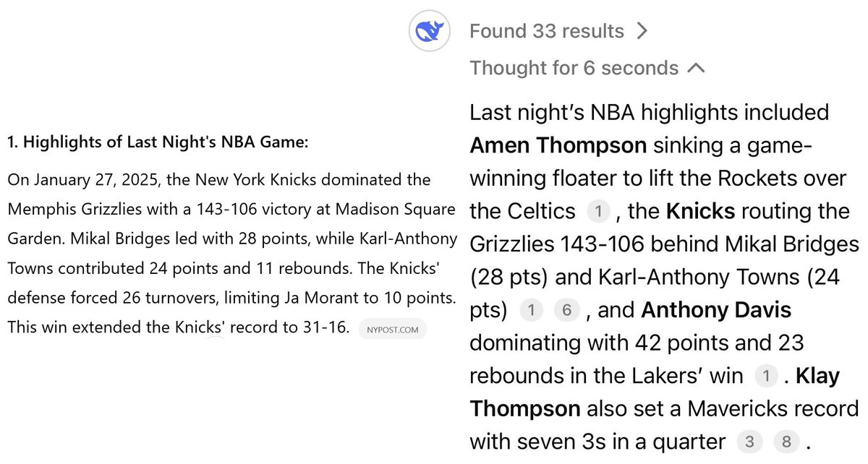The image size is (868, 464).
Task: Click the Highlights of Last Night's NBA Game heading
Action: coord(158,142)
